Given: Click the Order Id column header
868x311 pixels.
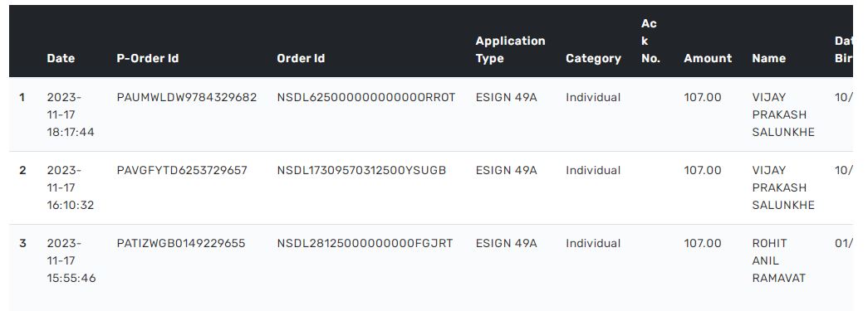Looking at the screenshot, I should click(x=301, y=59).
